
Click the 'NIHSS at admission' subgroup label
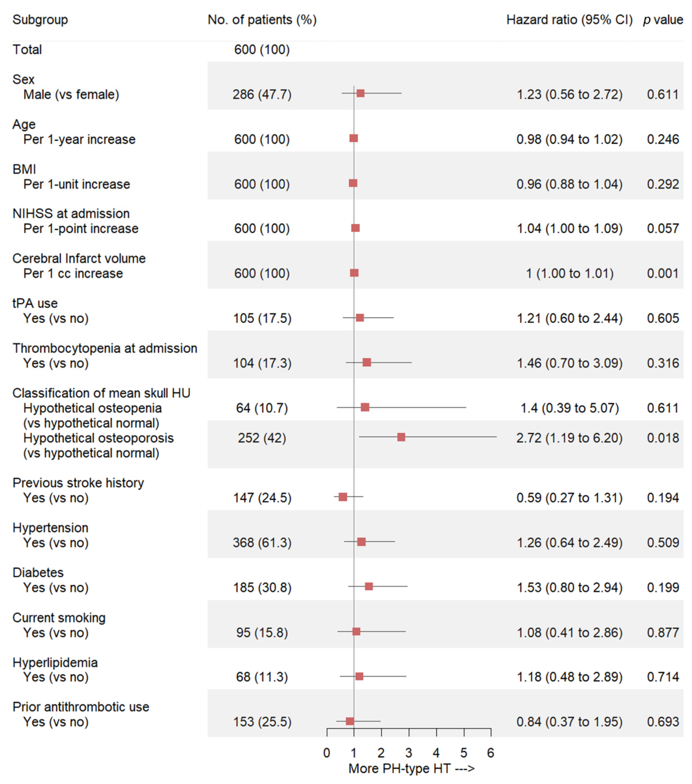tap(71, 214)
